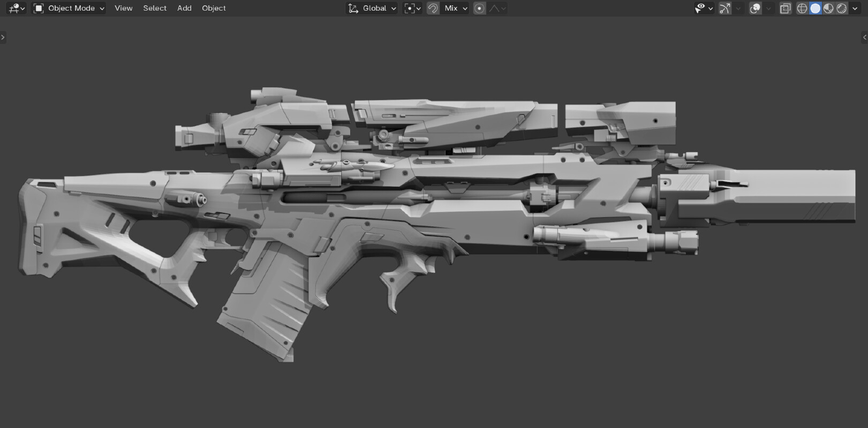Open Global transform orientation dropdown

click(373, 8)
